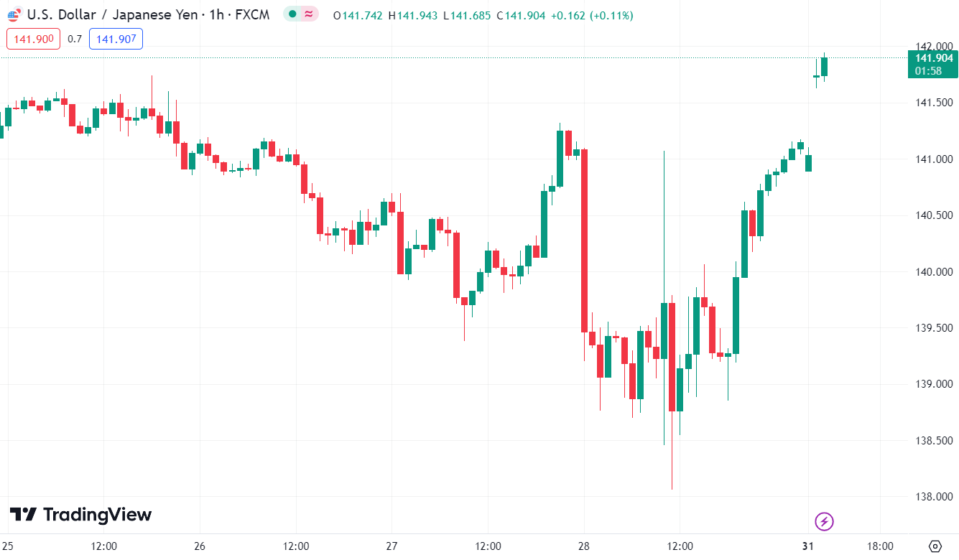Click the purple lightning bolt icon

click(824, 521)
